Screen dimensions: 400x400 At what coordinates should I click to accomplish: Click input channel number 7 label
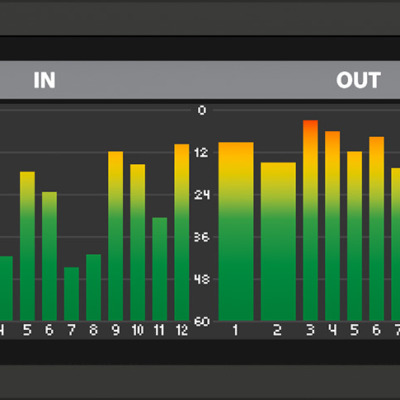(71, 330)
